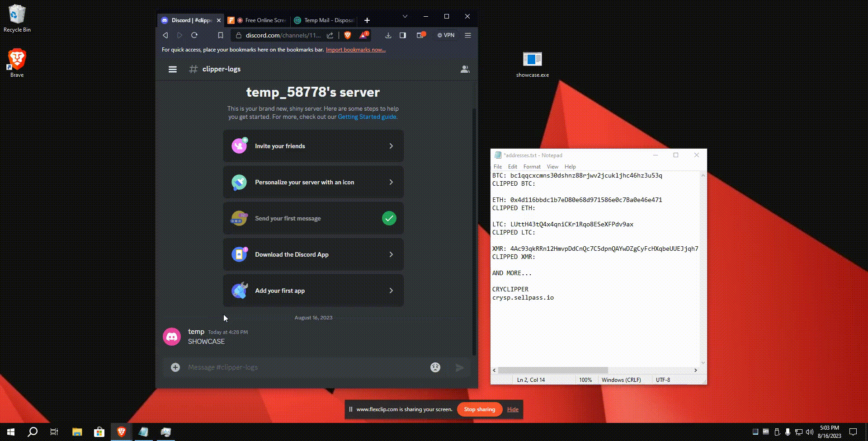Click the CLIPPED BTC: line in Notepad
The width and height of the screenshot is (868, 441).
click(x=514, y=184)
